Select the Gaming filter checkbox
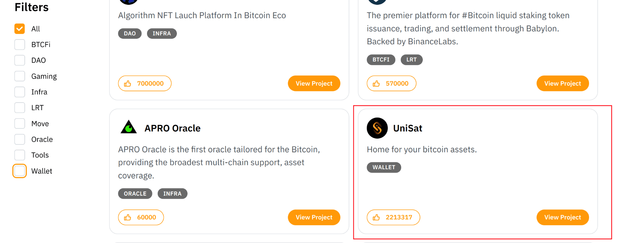 [20, 76]
